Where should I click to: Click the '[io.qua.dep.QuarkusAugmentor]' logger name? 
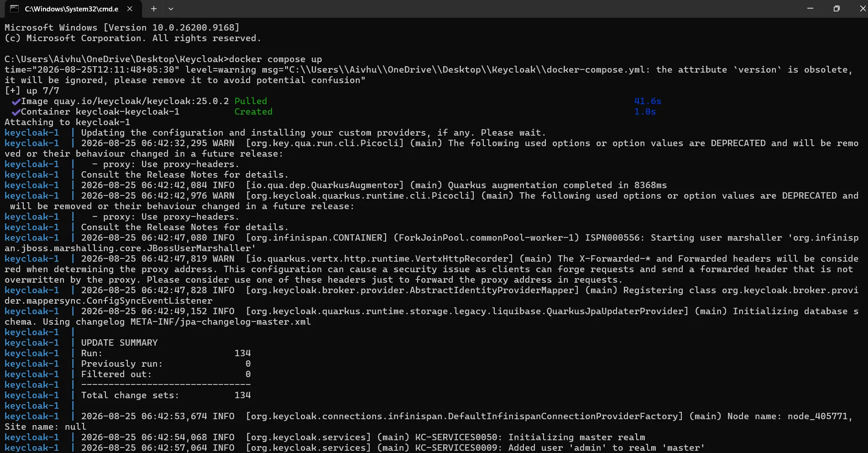click(324, 185)
